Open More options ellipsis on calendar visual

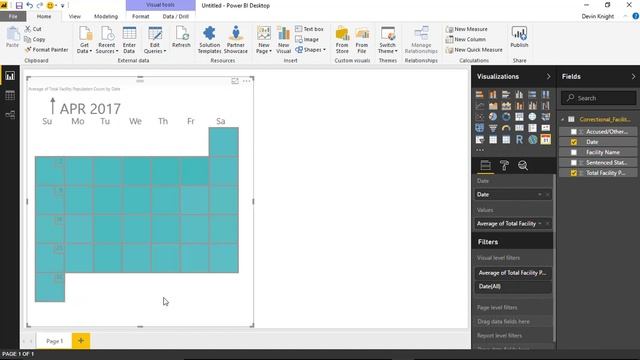pos(246,81)
